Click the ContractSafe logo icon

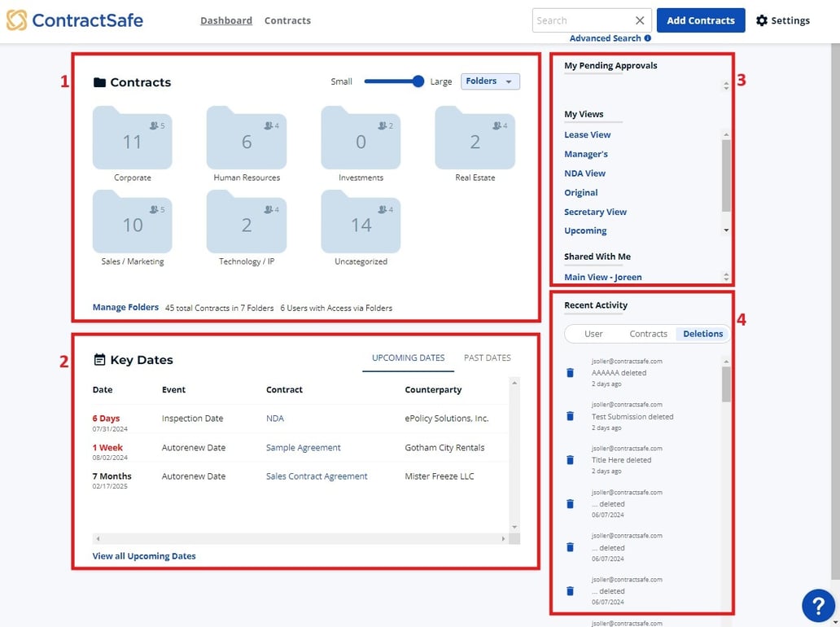tap(16, 20)
